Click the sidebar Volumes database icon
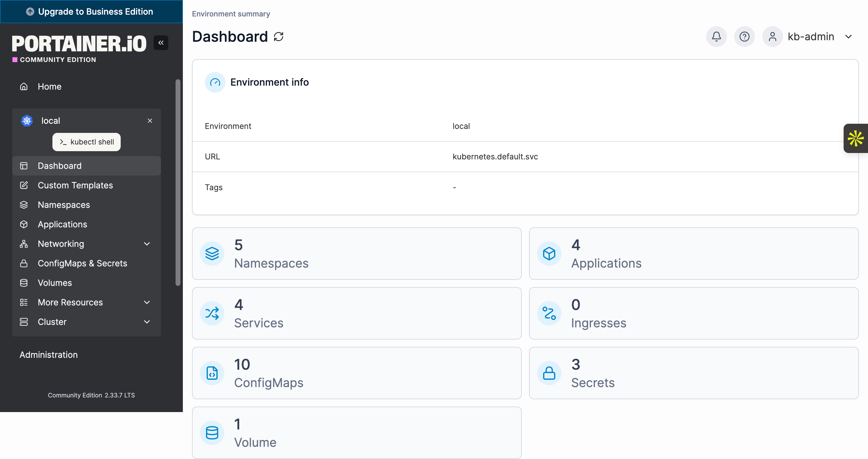This screenshot has width=868, height=459. pyautogui.click(x=23, y=283)
